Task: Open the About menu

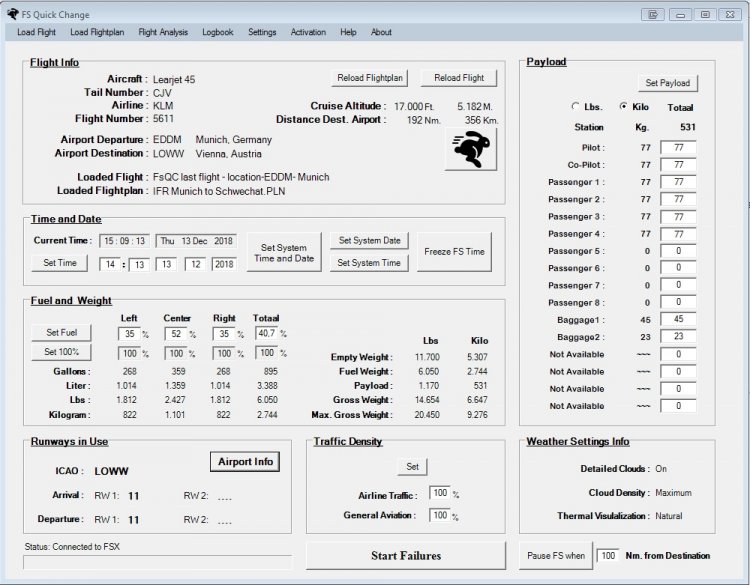Action: pos(381,32)
